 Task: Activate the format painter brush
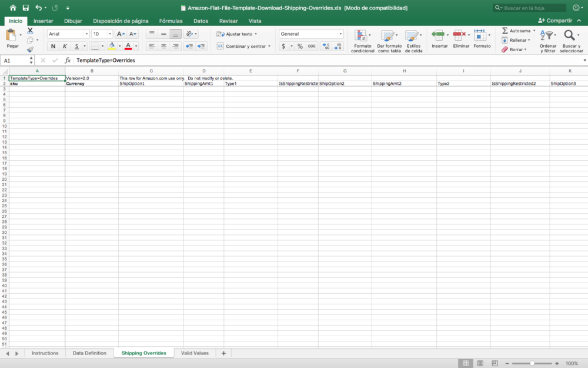pyautogui.click(x=31, y=49)
